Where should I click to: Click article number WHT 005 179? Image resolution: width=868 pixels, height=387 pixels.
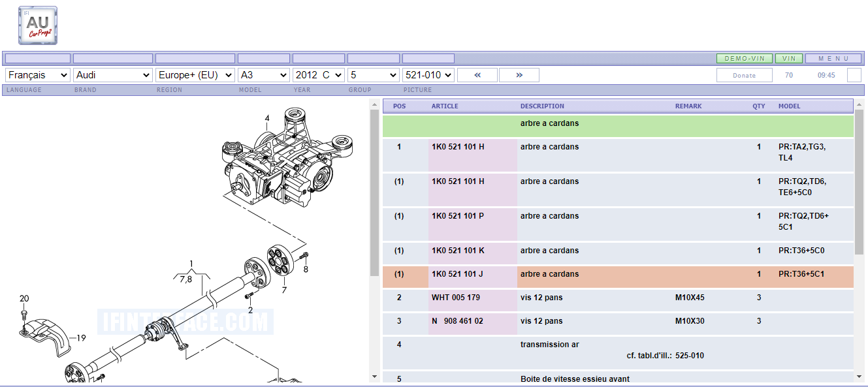456,298
